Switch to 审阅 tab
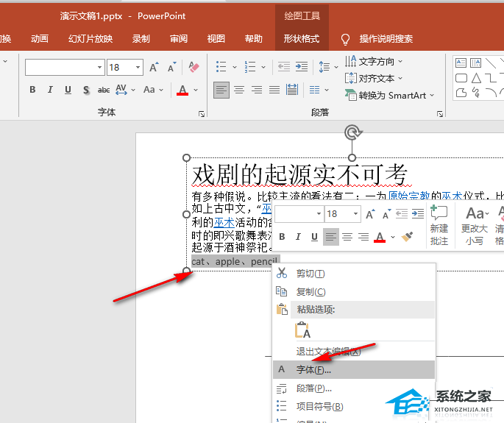This screenshot has height=423, width=504. pyautogui.click(x=179, y=39)
